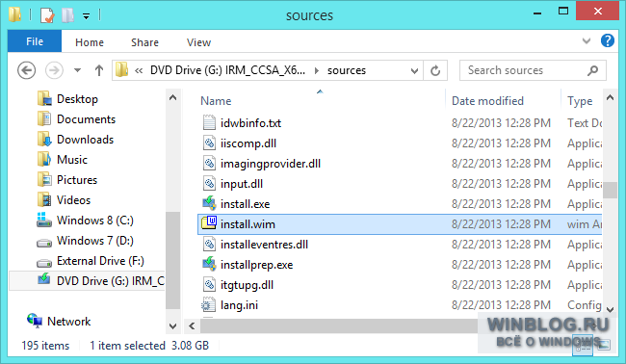Select the lang.ini file icon
Image resolution: width=626 pixels, height=364 pixels.
[x=208, y=305]
